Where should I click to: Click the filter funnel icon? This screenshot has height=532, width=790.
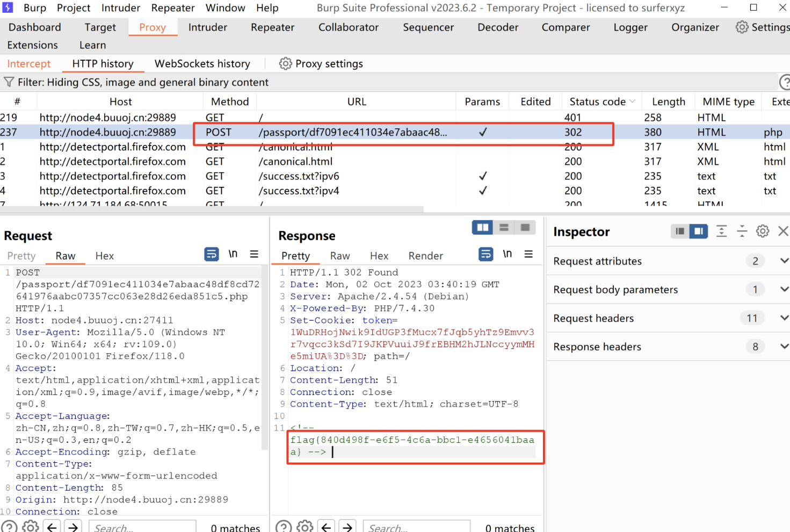point(9,82)
